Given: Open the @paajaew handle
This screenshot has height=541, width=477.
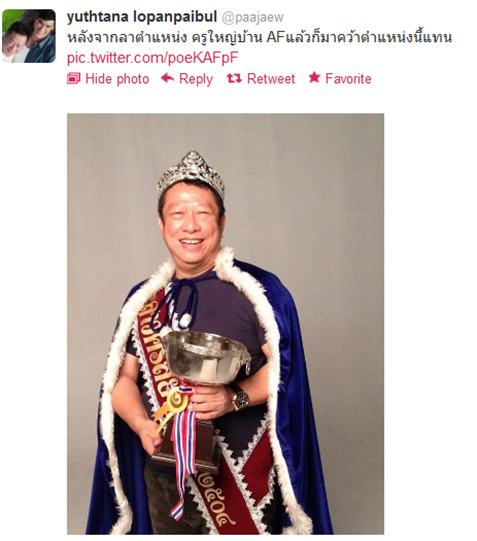Looking at the screenshot, I should (252, 18).
